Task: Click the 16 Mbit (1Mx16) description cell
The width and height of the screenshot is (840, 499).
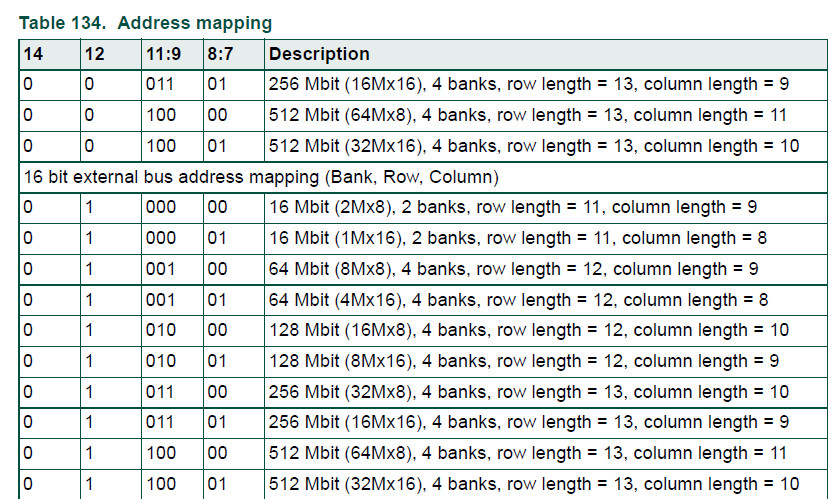Action: [x=546, y=239]
